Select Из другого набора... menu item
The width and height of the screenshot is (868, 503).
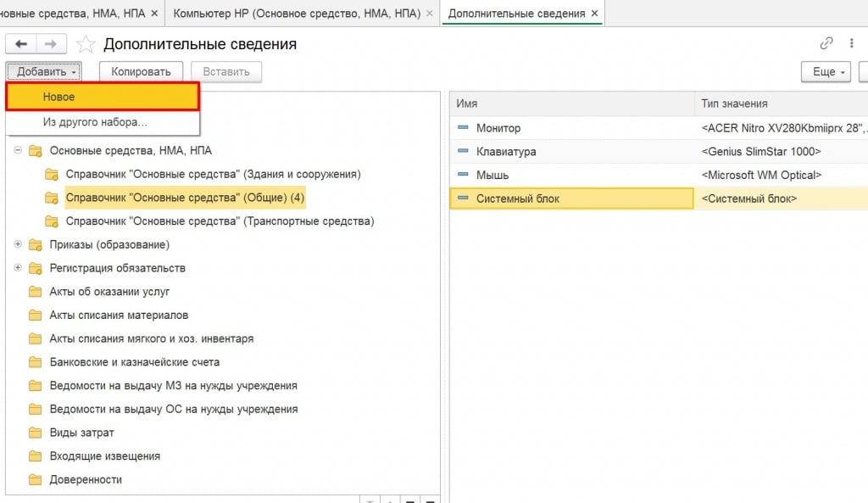95,122
